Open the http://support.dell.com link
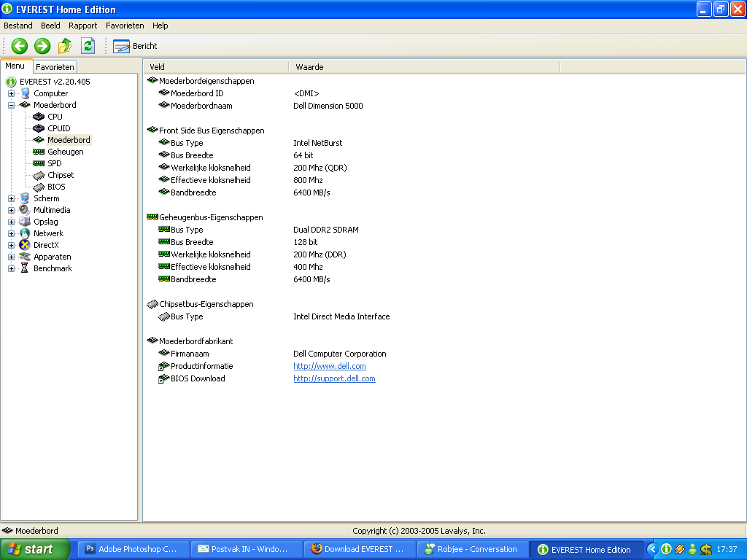Viewport: 747px width, 560px height. pyautogui.click(x=334, y=378)
